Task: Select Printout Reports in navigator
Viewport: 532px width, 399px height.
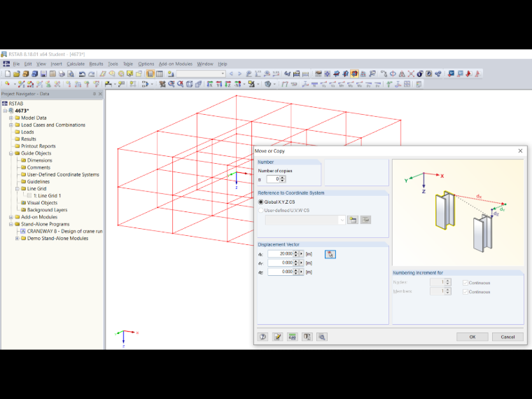Action: (x=38, y=146)
